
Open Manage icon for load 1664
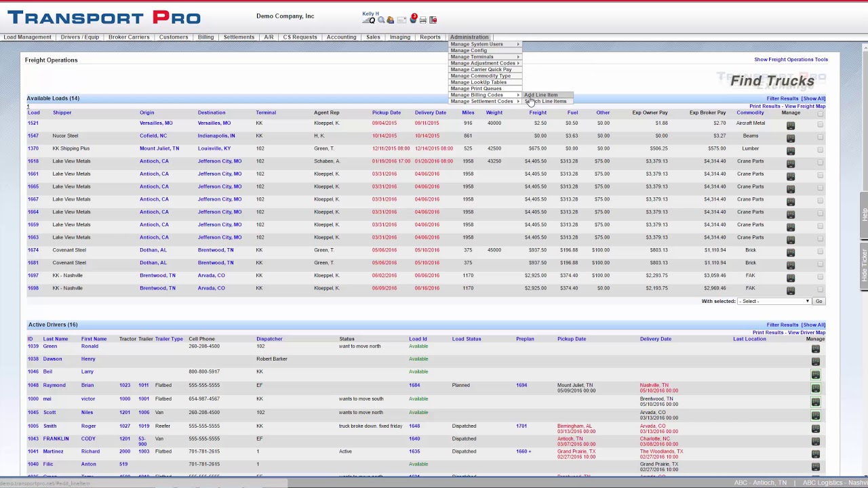(x=791, y=214)
